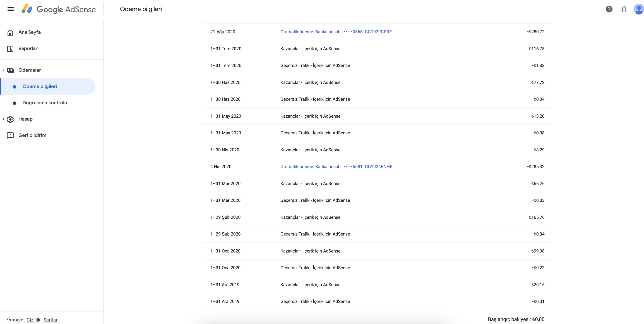
Task: Select Geçersiz Trafik row for May 2020
Action: (377, 133)
